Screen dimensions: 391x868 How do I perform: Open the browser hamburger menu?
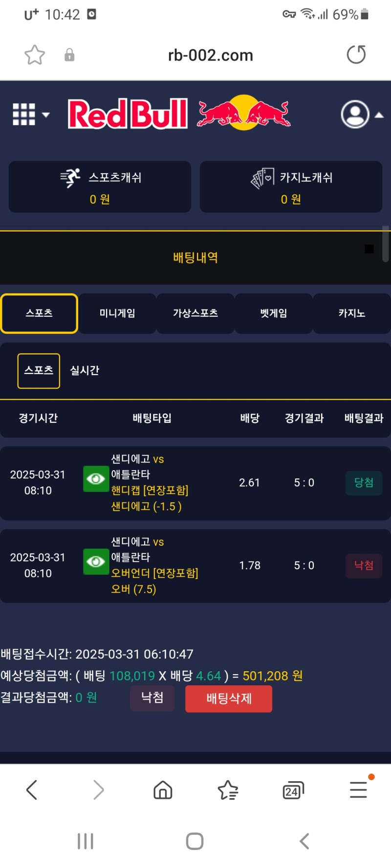coord(358,789)
